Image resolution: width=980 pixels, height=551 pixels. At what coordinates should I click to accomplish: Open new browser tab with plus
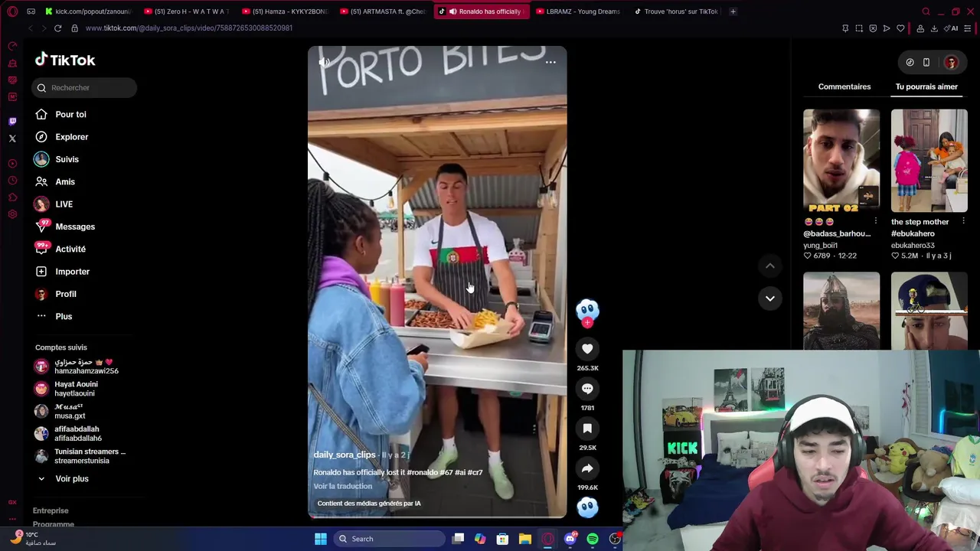coord(733,11)
